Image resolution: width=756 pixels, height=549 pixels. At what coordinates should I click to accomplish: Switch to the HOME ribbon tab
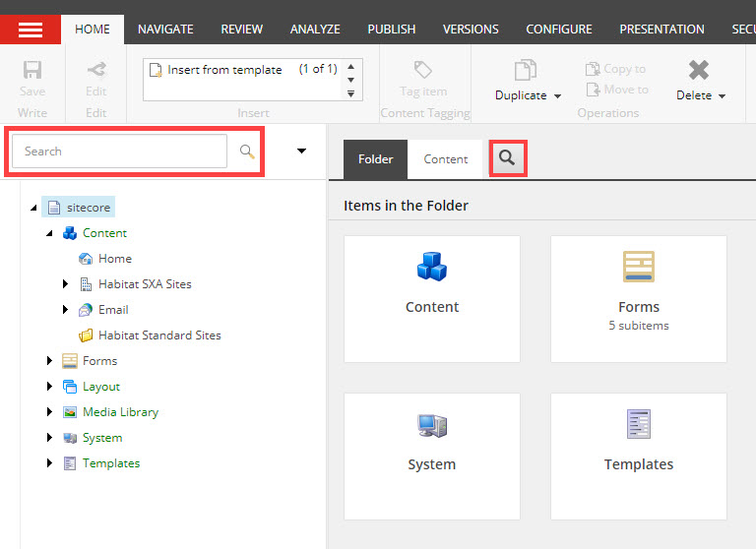(93, 30)
